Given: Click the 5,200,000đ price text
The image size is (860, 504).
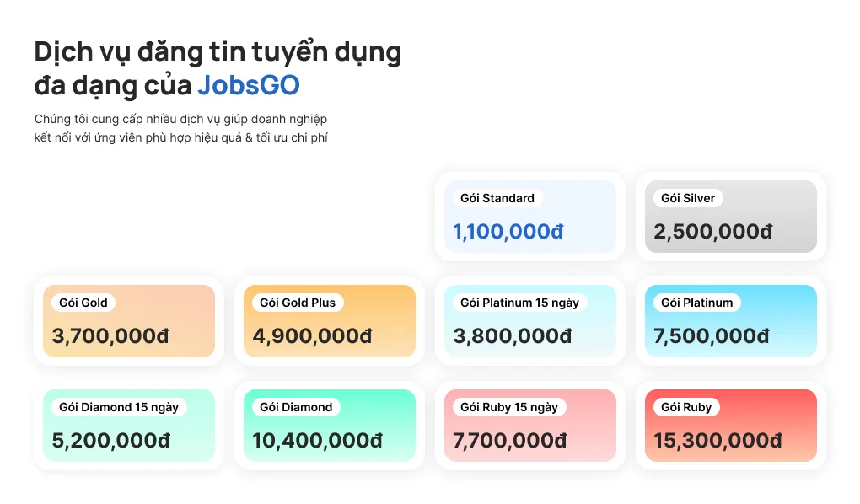Looking at the screenshot, I should [111, 441].
